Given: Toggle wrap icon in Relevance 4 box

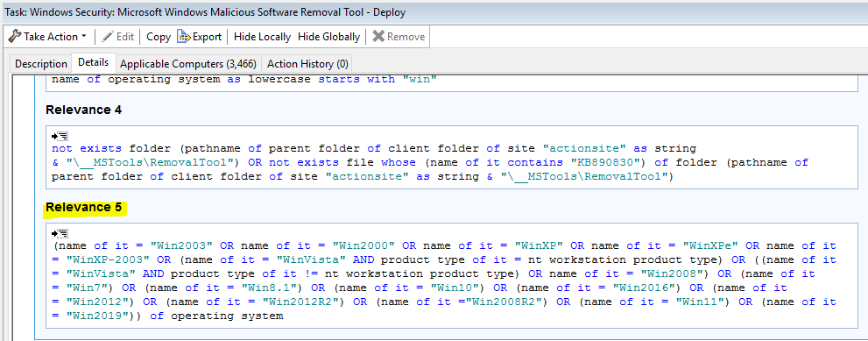Looking at the screenshot, I should pos(60,137).
